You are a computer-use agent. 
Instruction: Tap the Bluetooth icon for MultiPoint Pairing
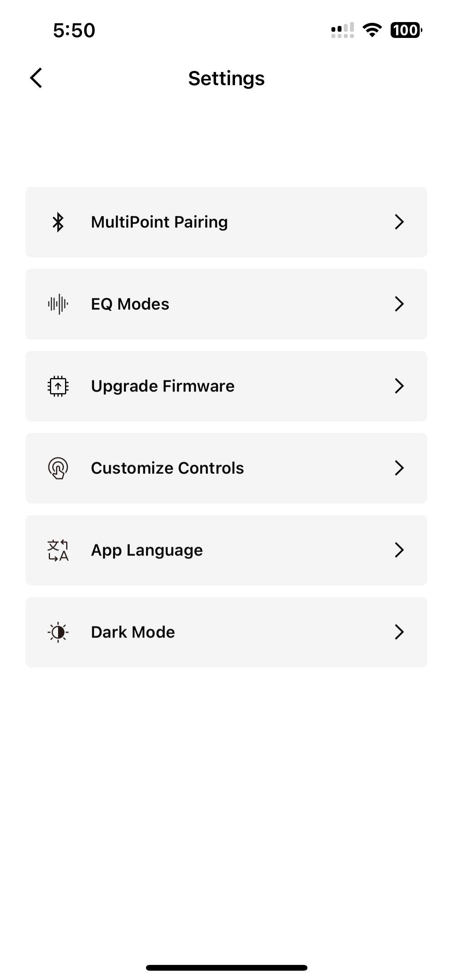click(58, 222)
